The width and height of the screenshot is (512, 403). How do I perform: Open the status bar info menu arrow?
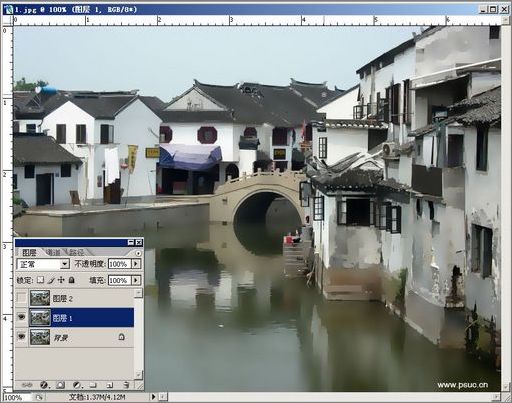[153, 397]
